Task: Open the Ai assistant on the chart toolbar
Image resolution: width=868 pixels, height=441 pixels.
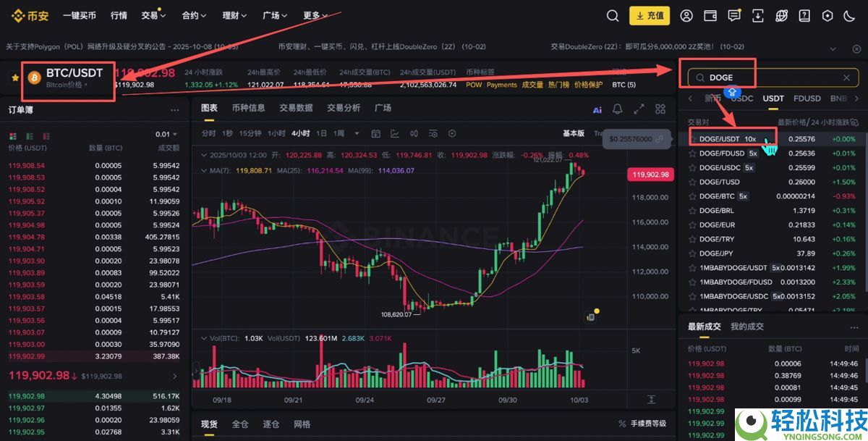Action: 596,109
